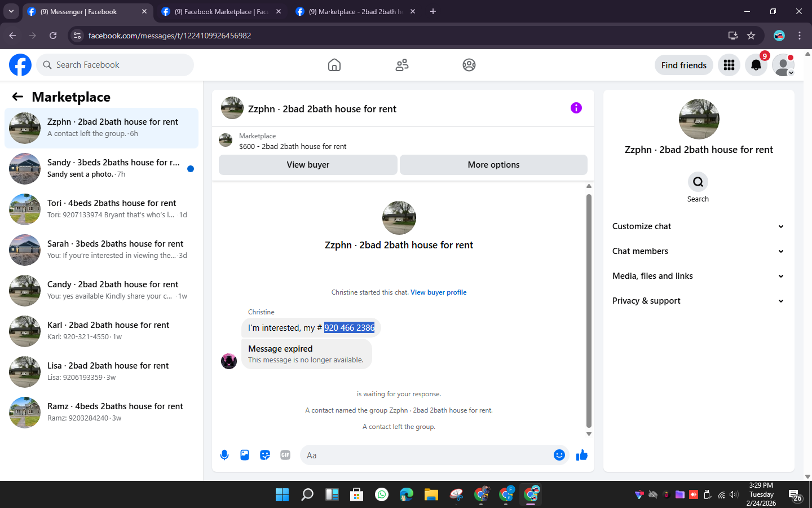Open the View buyer profile link
This screenshot has height=508, width=812.
(x=438, y=292)
